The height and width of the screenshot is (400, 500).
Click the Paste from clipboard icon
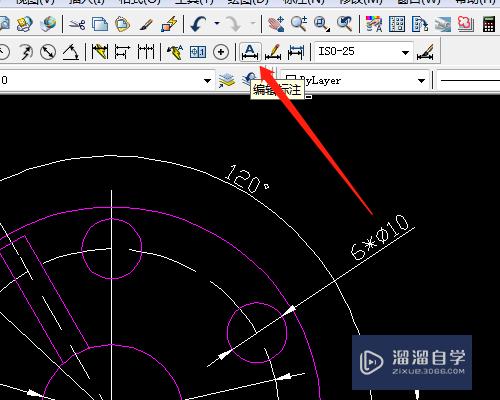coord(122,24)
